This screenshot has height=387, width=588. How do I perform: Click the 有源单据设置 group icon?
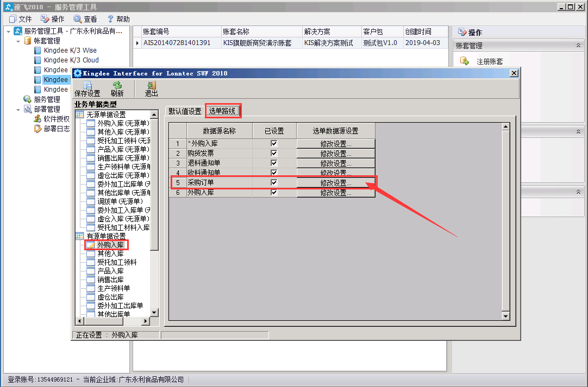coord(80,236)
